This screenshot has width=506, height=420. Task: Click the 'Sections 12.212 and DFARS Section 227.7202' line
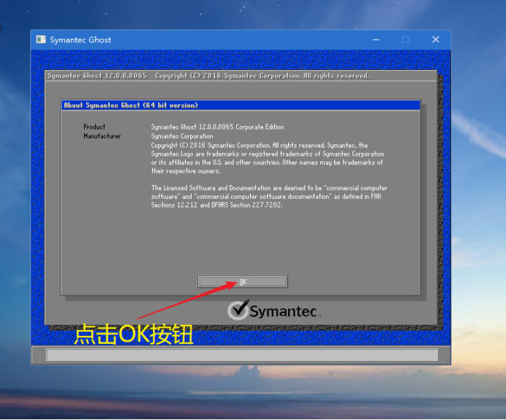click(216, 205)
